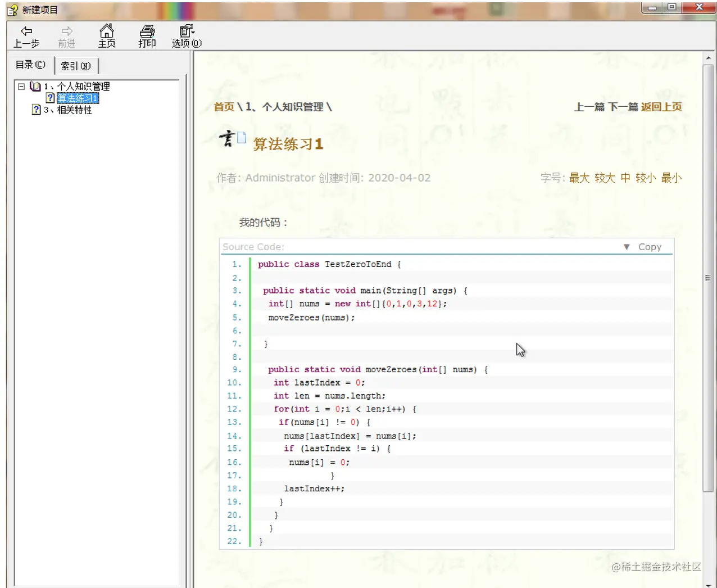This screenshot has width=717, height=588.
Task: Click the vertical scrollbar thumb of content pane
Action: (x=708, y=278)
